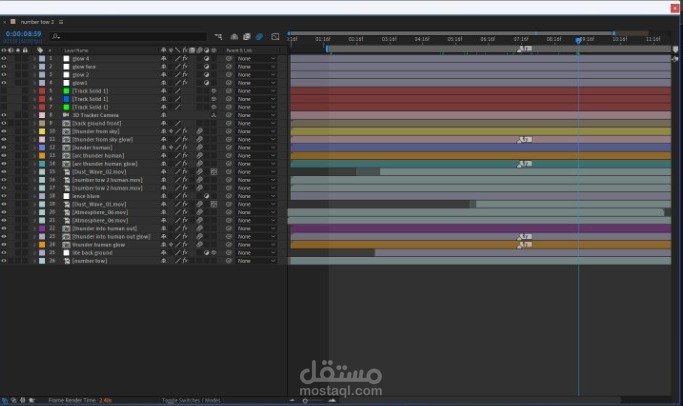Click the thunder human glow layer name
The width and height of the screenshot is (683, 406).
point(98,245)
